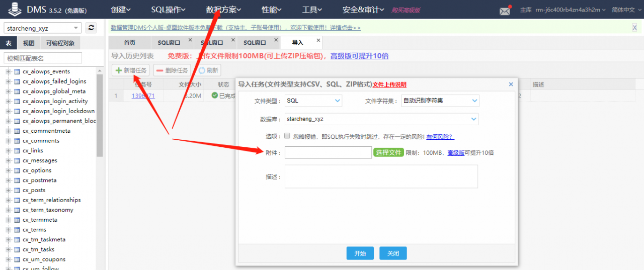Dismiss the top announcement banner X
The width and height of the screenshot is (644, 270).
(x=634, y=28)
